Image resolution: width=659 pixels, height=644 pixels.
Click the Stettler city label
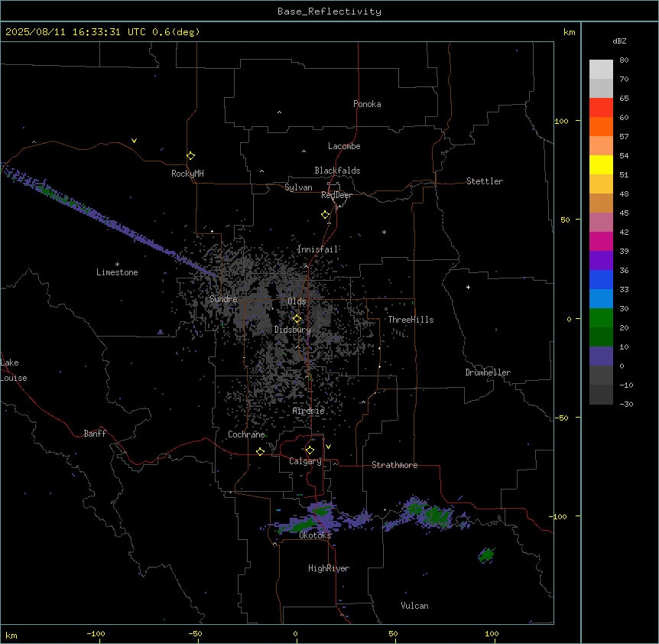(x=485, y=181)
